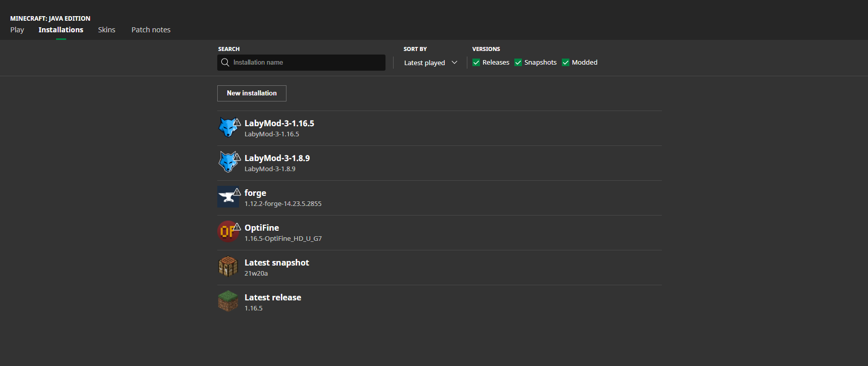Switch to the Play tab
The width and height of the screenshot is (868, 366).
[17, 30]
